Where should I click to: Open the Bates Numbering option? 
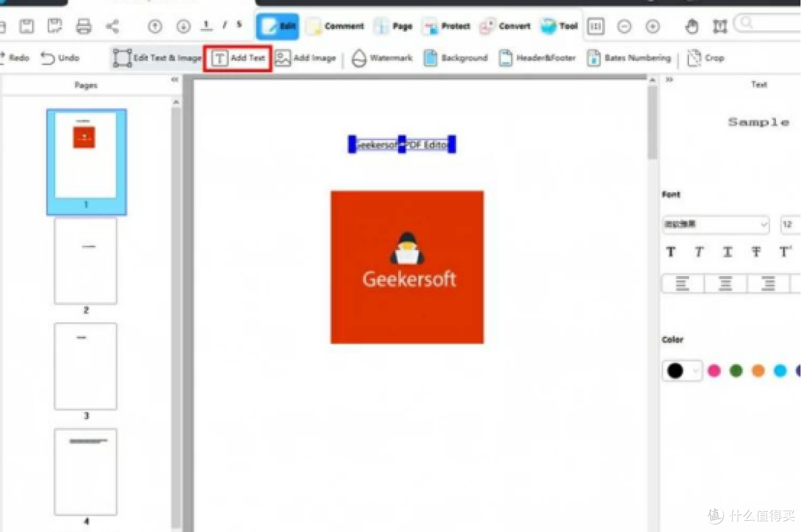point(629,58)
